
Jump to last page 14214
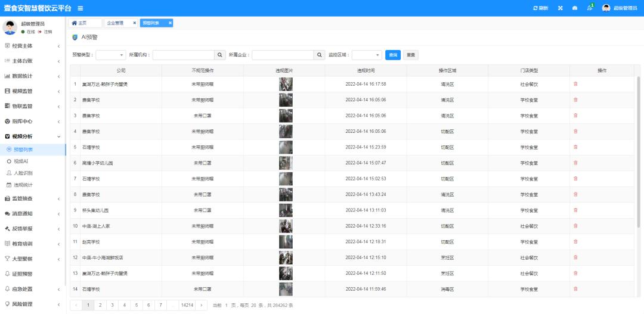(187, 306)
